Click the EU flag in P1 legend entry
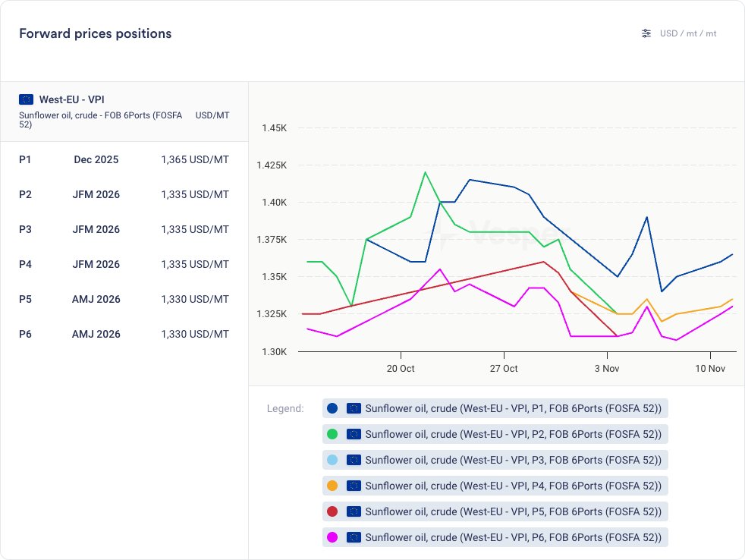The width and height of the screenshot is (745, 560). pyautogui.click(x=354, y=408)
